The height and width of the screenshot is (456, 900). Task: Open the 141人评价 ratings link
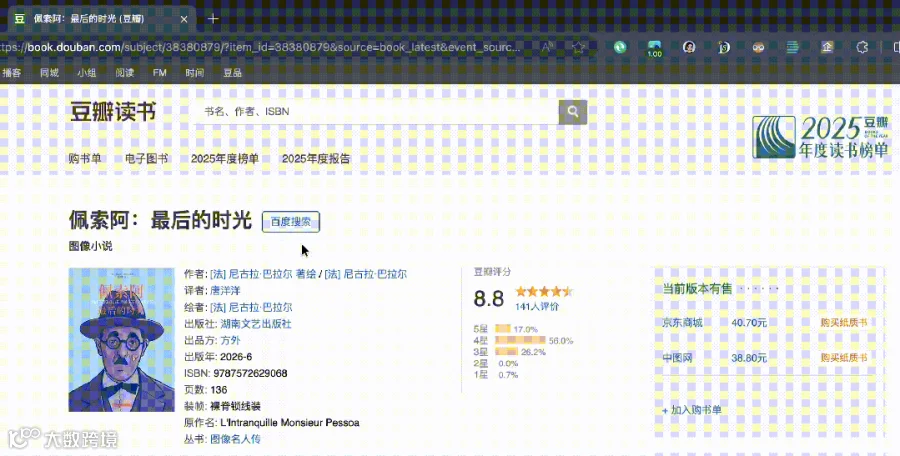[537, 307]
